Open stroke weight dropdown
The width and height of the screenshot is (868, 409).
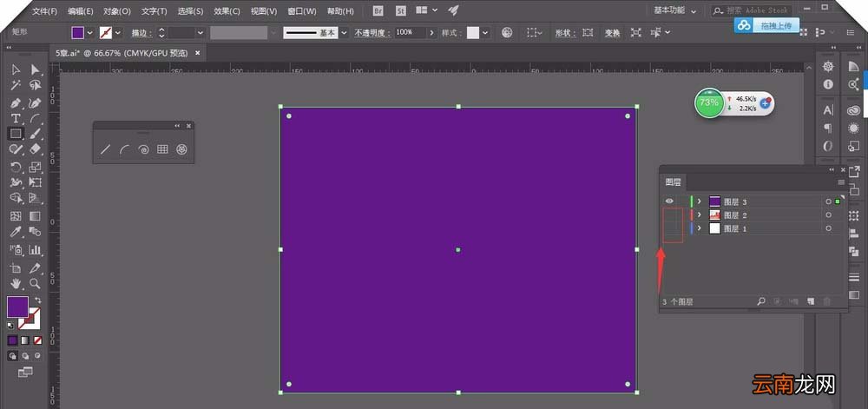[x=201, y=33]
